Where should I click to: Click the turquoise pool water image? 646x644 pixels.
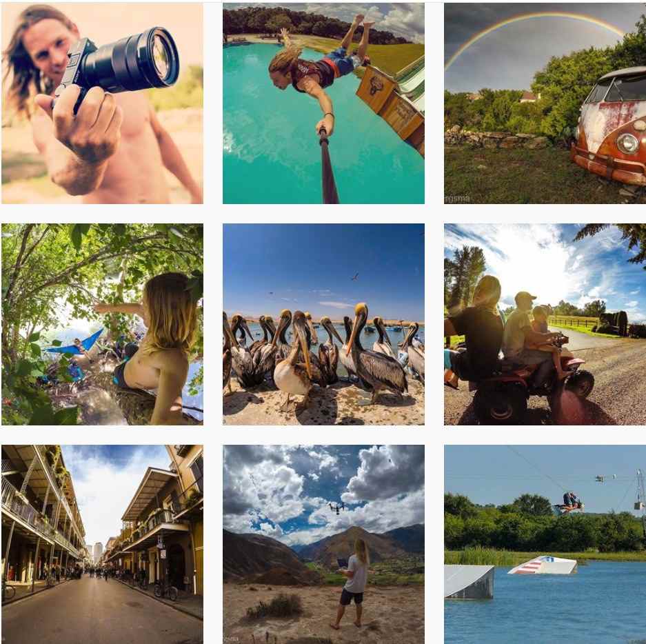click(x=323, y=103)
